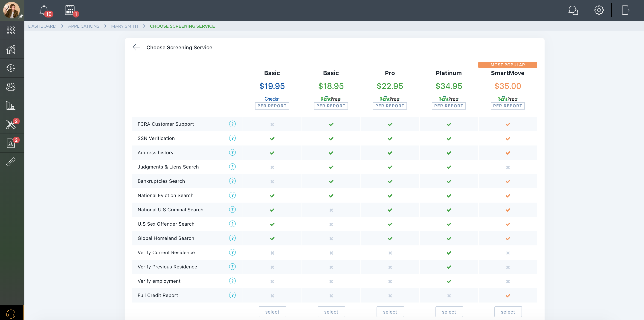Click the $22.95 price

[390, 86]
